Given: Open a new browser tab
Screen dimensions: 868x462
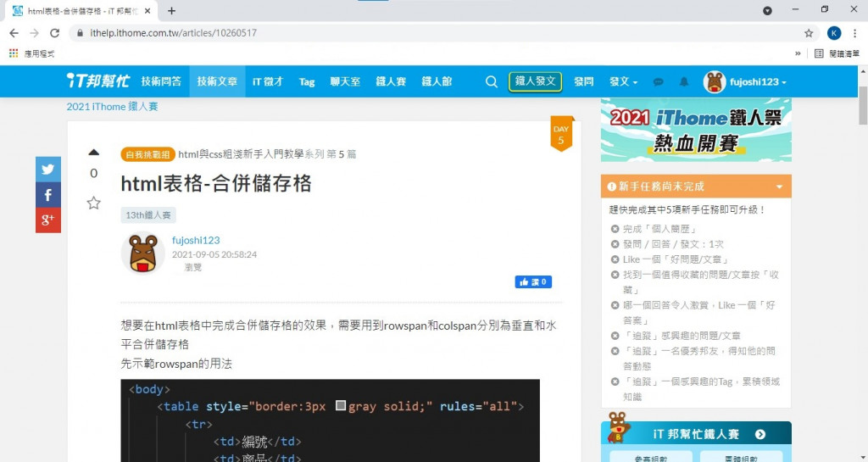Looking at the screenshot, I should [171, 10].
